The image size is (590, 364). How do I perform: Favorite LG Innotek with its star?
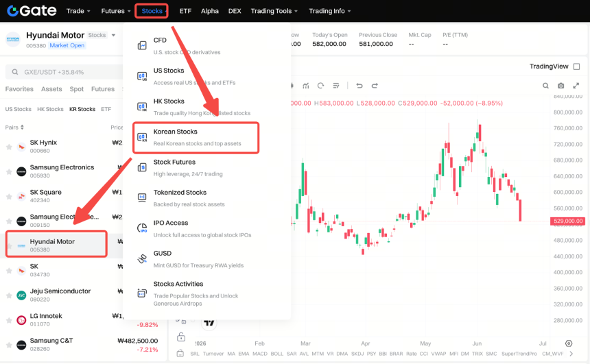pyautogui.click(x=9, y=320)
